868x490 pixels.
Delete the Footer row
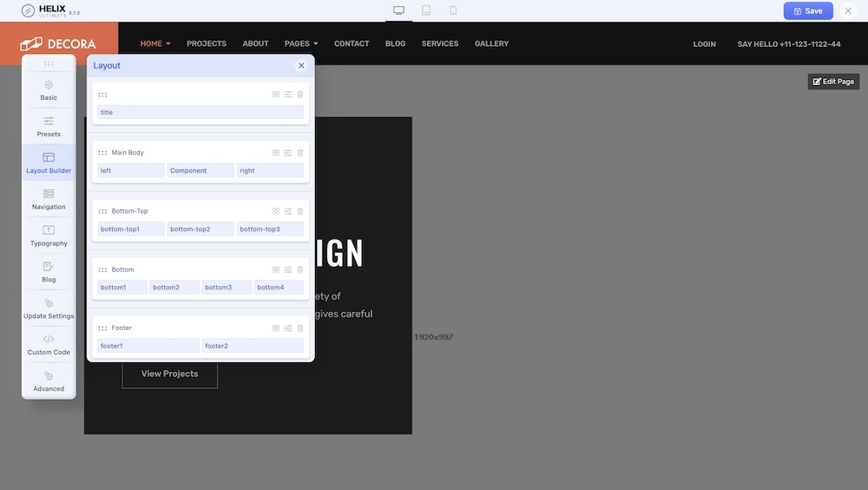(300, 328)
